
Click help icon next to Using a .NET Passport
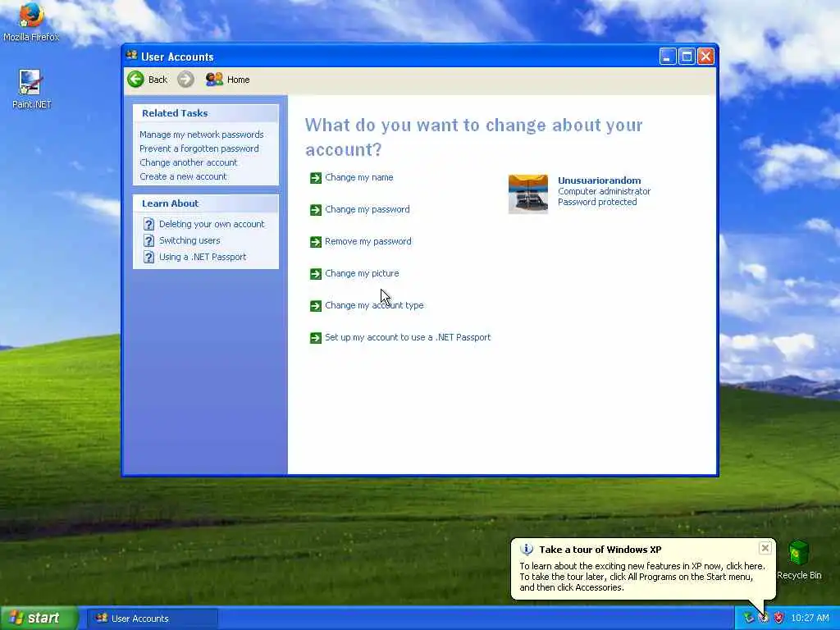pyautogui.click(x=149, y=258)
